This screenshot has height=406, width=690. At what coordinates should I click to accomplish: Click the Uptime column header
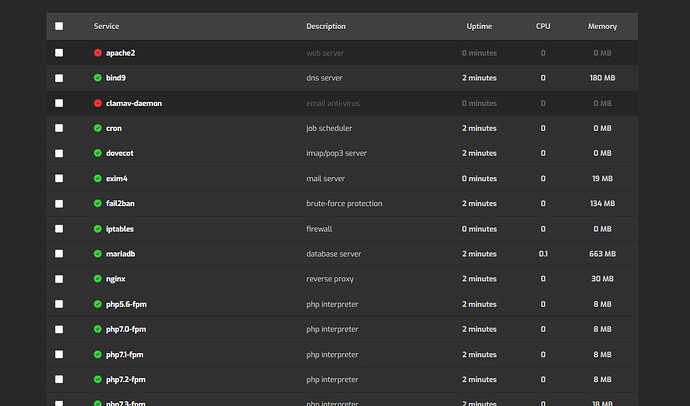479,26
